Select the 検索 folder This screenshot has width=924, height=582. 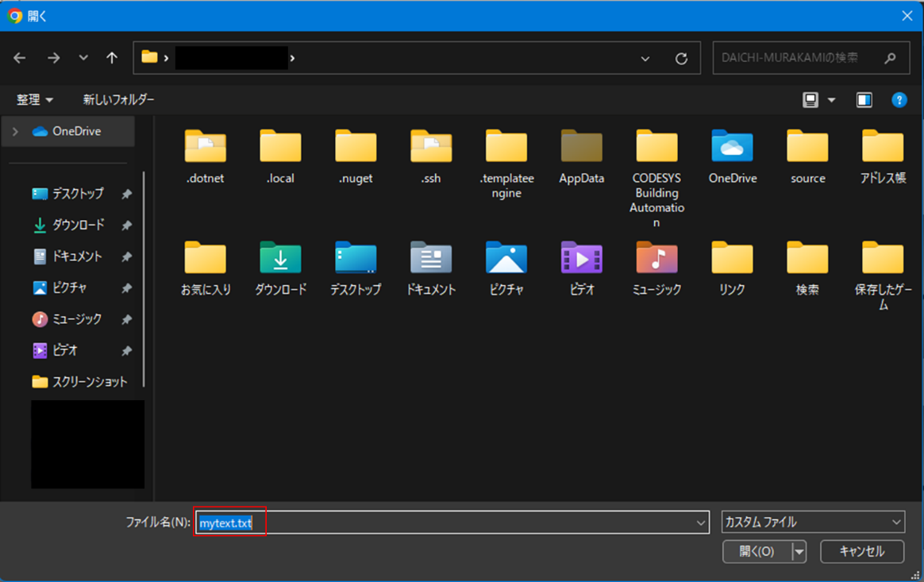(x=808, y=268)
